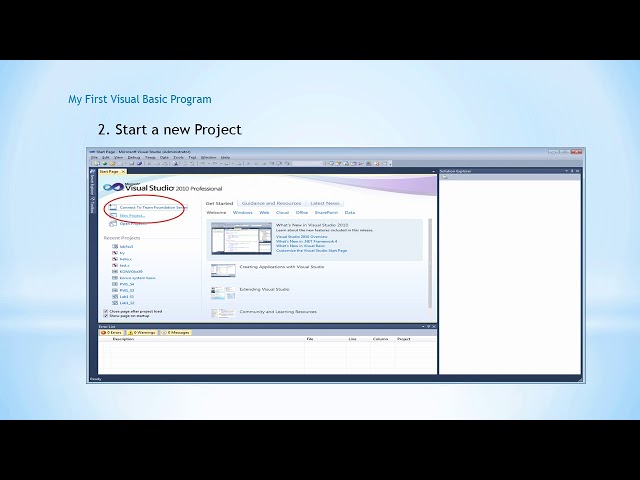The width and height of the screenshot is (640, 480).
Task: Select the Cloud sub-tab
Action: [282, 213]
